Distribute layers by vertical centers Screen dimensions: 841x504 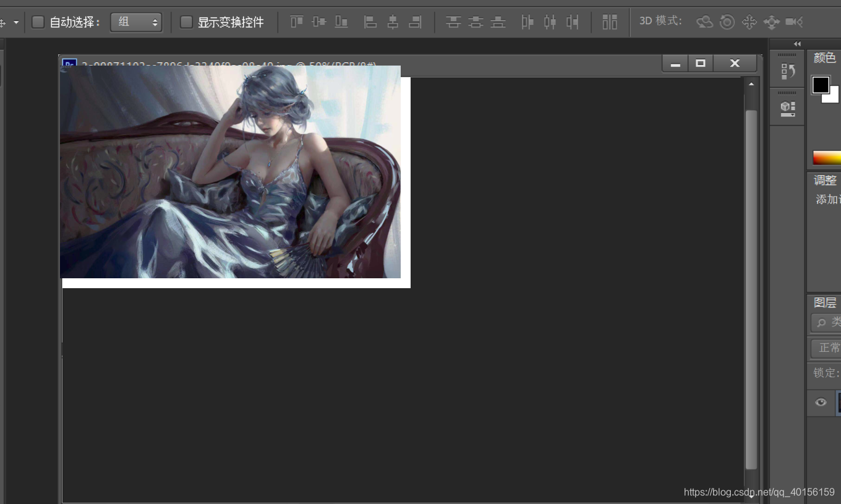pos(476,22)
